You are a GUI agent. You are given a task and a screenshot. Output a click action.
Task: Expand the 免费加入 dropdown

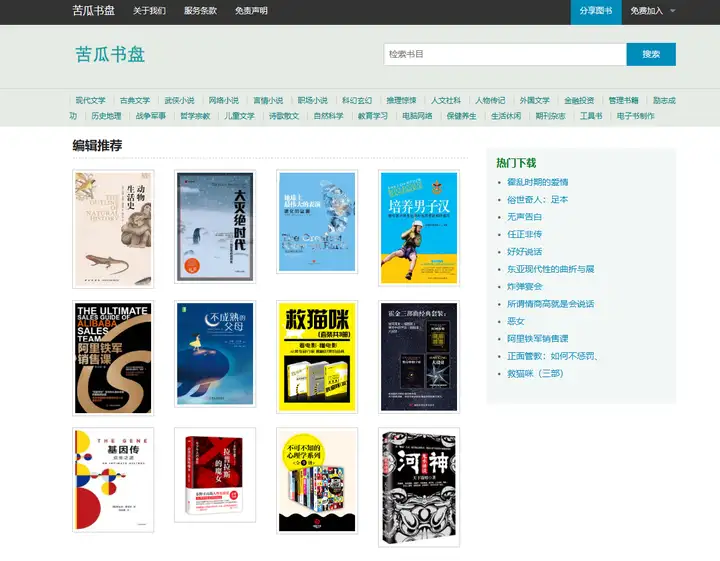(x=652, y=11)
